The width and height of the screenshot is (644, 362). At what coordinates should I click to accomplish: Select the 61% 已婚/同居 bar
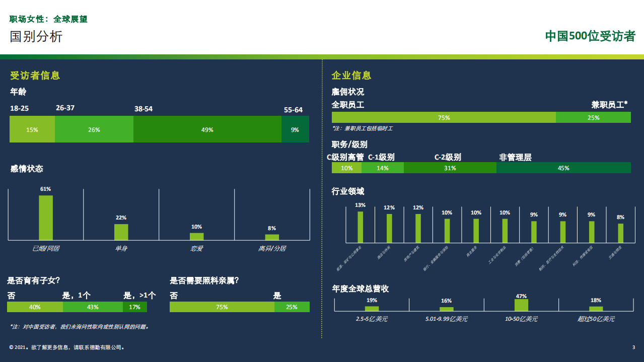46,214
